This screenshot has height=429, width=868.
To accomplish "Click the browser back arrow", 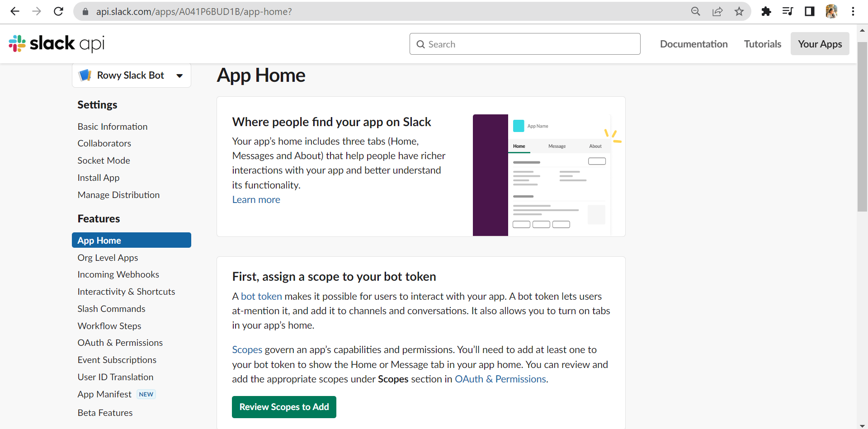I will coord(15,11).
